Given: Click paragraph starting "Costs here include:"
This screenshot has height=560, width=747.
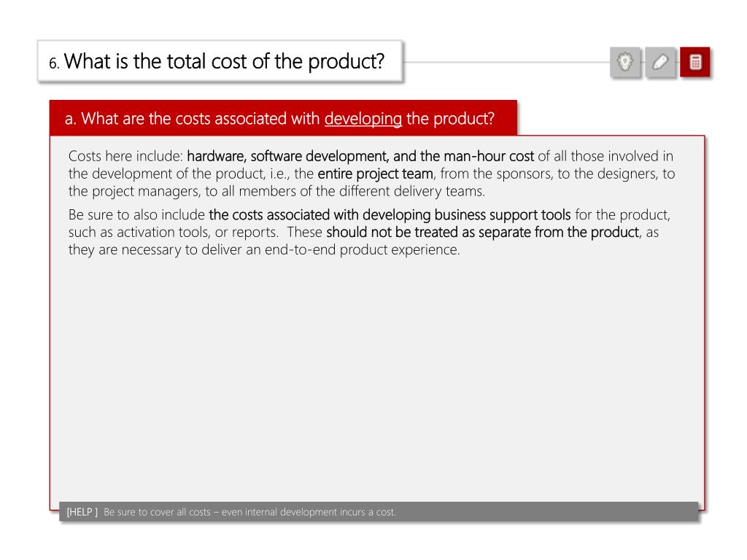Looking at the screenshot, I should (x=371, y=174).
